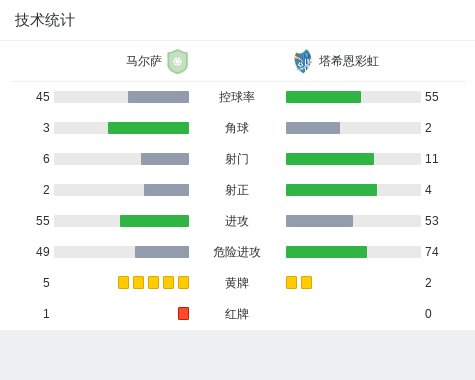Open the 马尔萨 team name link
Viewport: 475px width, 380px height.
click(x=144, y=61)
